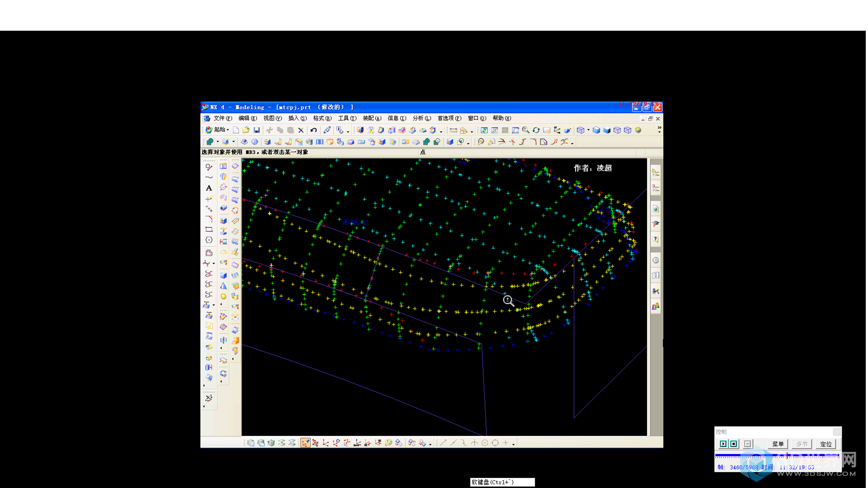The height and width of the screenshot is (488, 868).
Task: Click the 软键盘(Ctrl+`) soft keyboard tooltip
Action: point(502,482)
